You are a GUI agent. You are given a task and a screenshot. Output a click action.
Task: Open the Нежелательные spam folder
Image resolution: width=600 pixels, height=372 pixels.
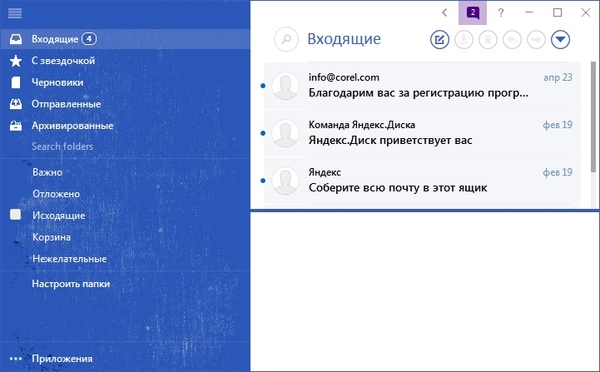[69, 259]
